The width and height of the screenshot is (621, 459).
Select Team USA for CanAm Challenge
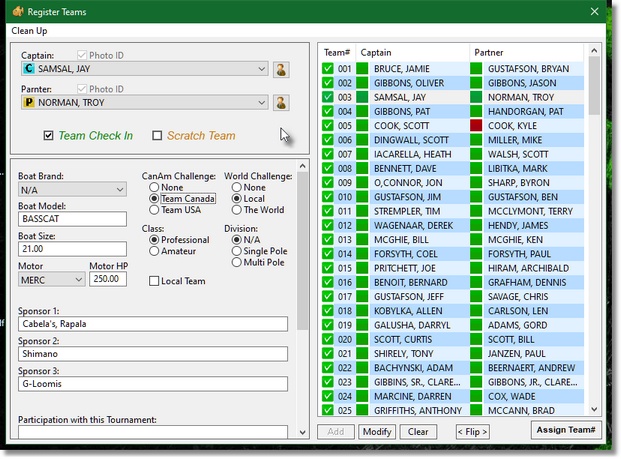point(153,210)
